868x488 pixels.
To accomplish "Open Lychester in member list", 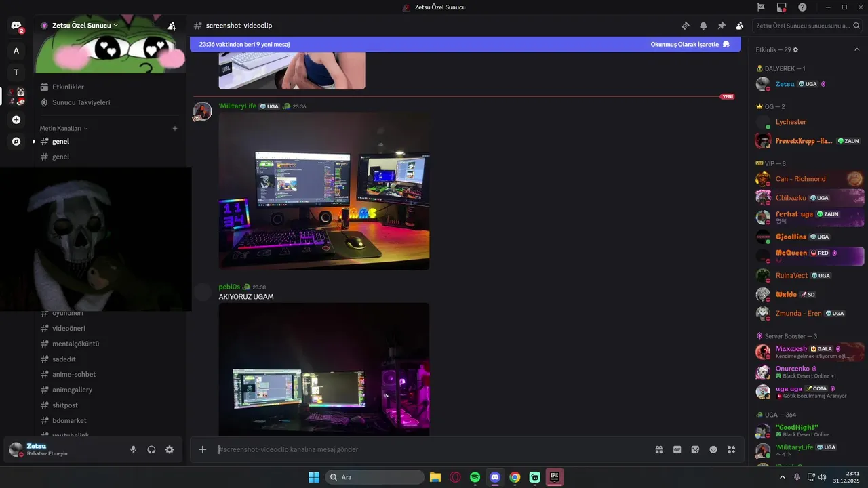I will (808, 122).
